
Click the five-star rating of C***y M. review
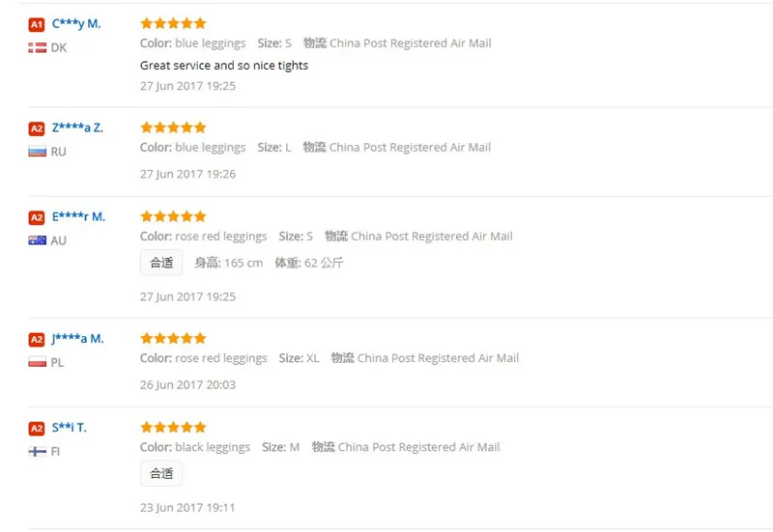click(173, 23)
